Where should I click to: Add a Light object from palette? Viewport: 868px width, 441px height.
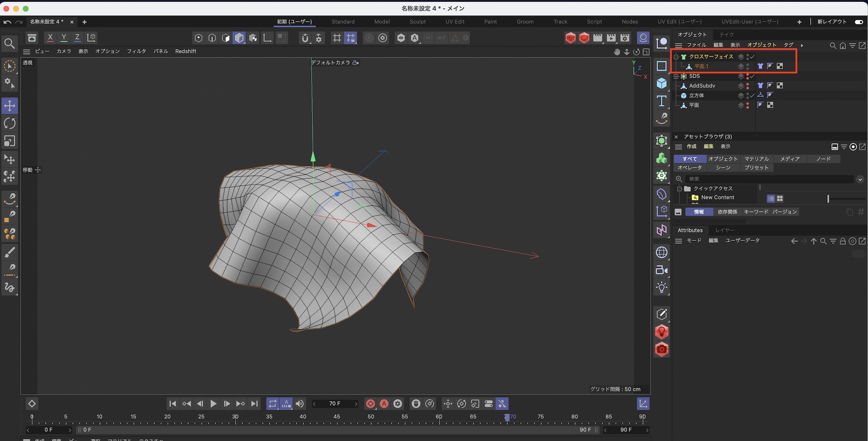661,288
